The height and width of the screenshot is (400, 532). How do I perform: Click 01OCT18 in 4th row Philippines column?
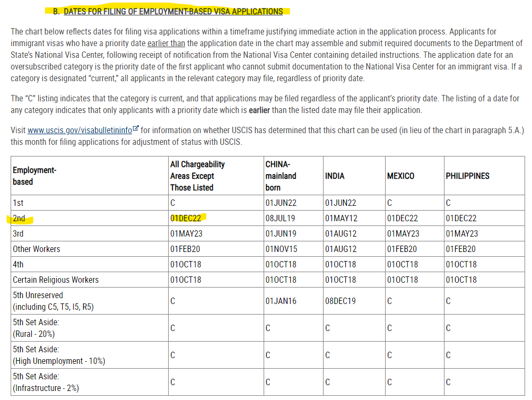click(461, 264)
